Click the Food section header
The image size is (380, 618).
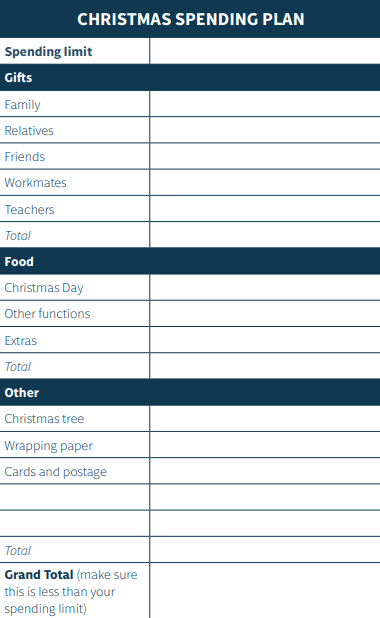point(190,261)
